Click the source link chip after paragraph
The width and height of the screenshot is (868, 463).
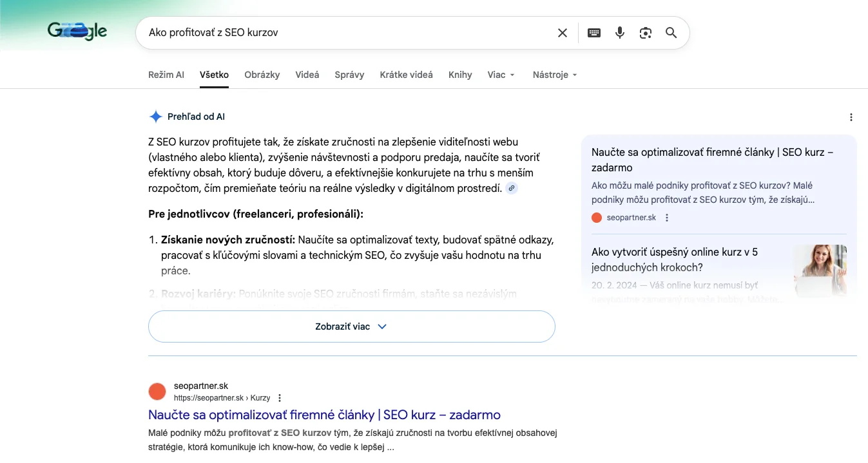click(511, 189)
